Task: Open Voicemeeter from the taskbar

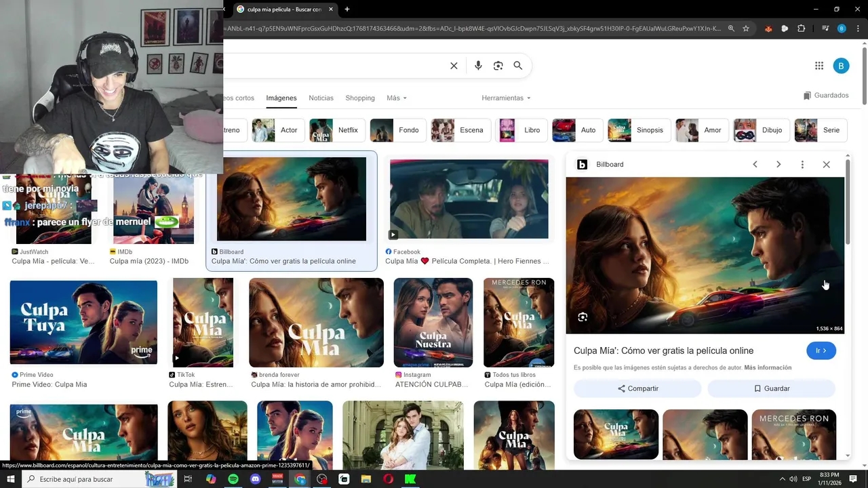Action: pyautogui.click(x=277, y=479)
